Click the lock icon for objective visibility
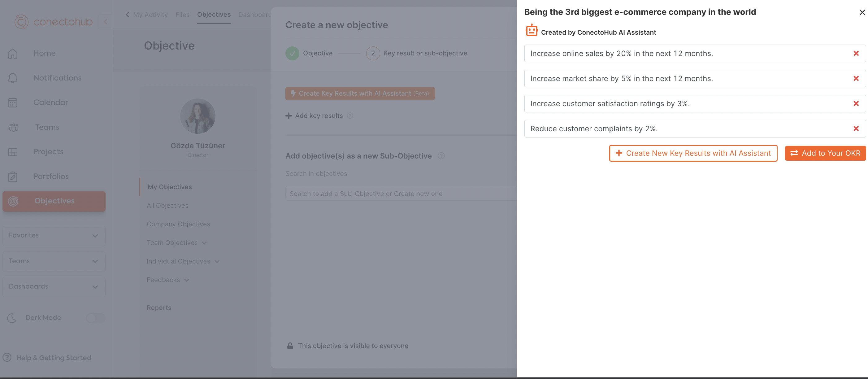Screen dimensions: 868x379 point(290,346)
